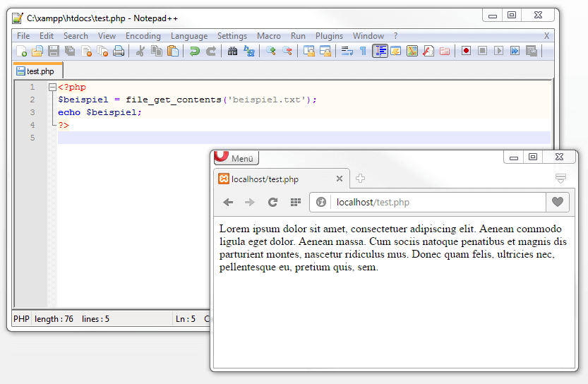Bookmark the page with the heart button
The height and width of the screenshot is (384, 588).
point(558,203)
